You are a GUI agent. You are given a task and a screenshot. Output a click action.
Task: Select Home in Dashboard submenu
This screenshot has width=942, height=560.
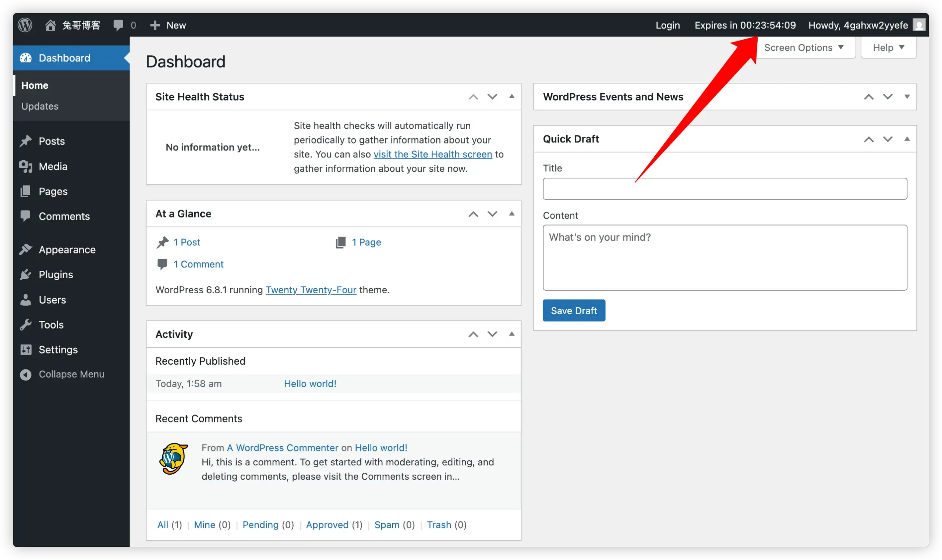pyautogui.click(x=35, y=85)
